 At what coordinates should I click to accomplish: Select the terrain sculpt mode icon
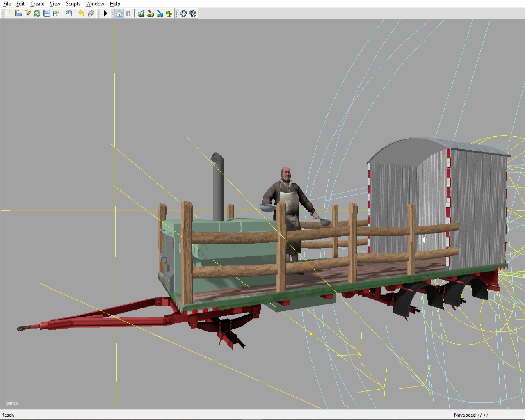(141, 14)
